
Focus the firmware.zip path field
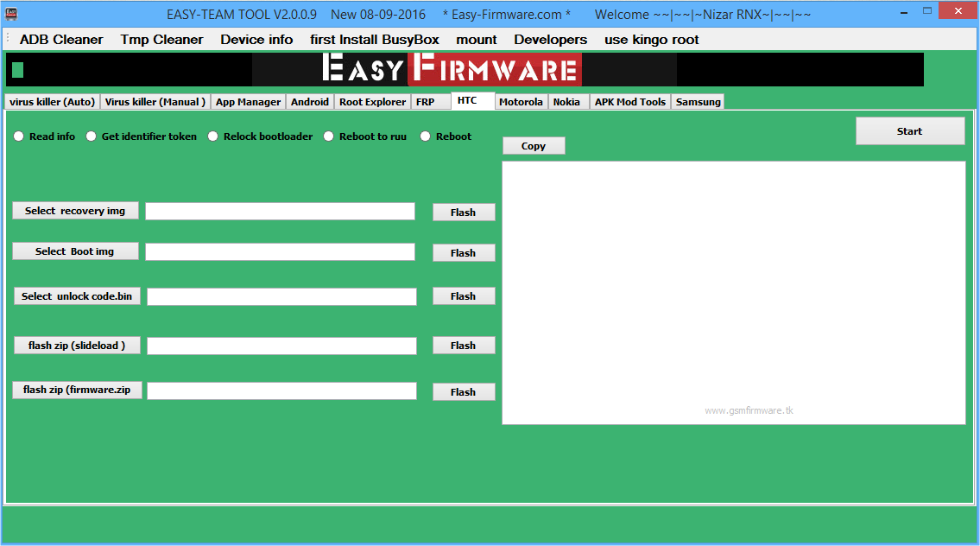(x=281, y=390)
